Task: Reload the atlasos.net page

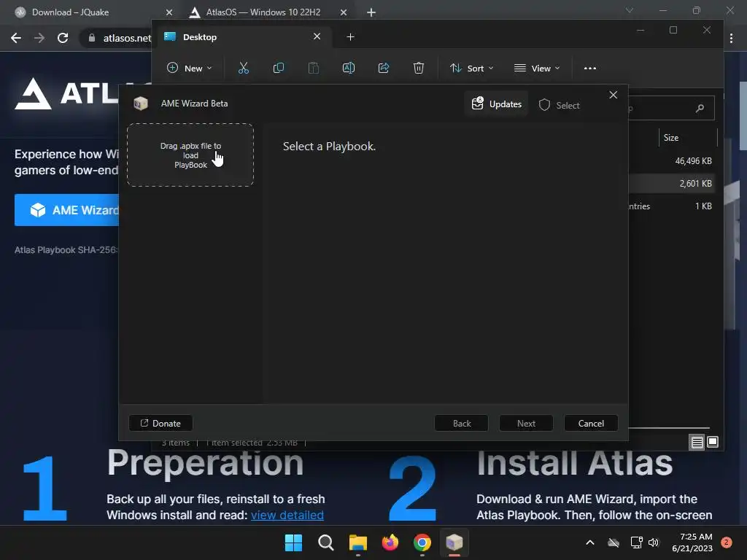Action: click(x=63, y=38)
